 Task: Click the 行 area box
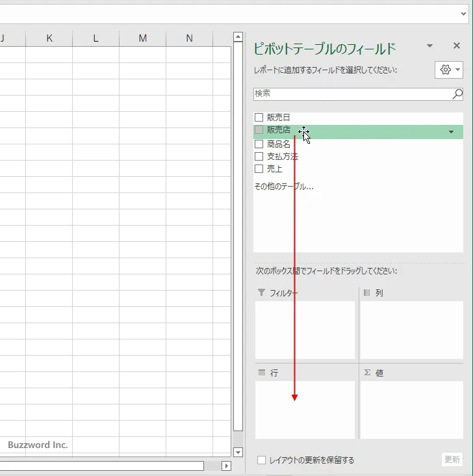[x=305, y=410]
